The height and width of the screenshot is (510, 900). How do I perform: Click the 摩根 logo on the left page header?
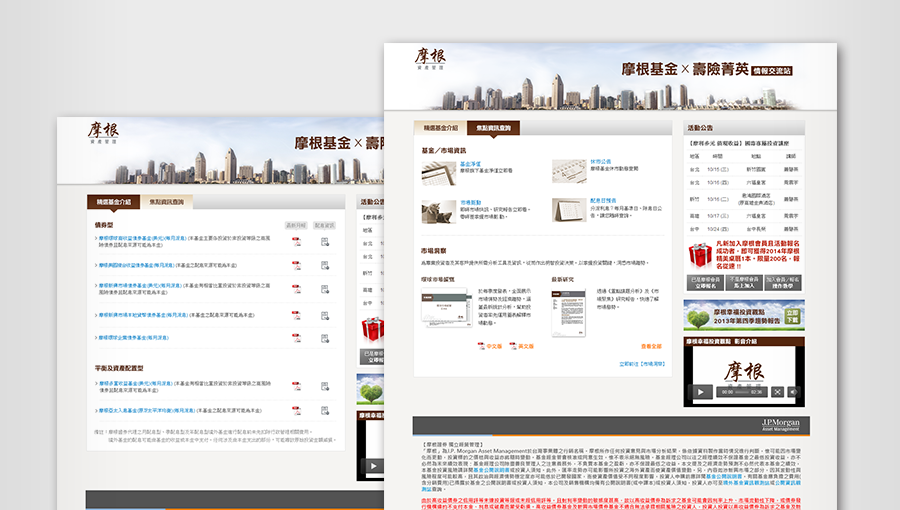[103, 133]
